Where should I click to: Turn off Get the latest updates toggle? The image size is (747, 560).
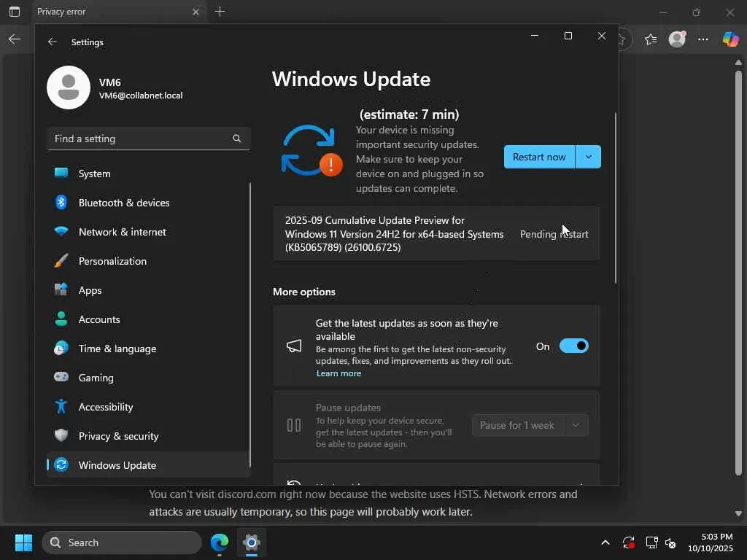coord(573,346)
